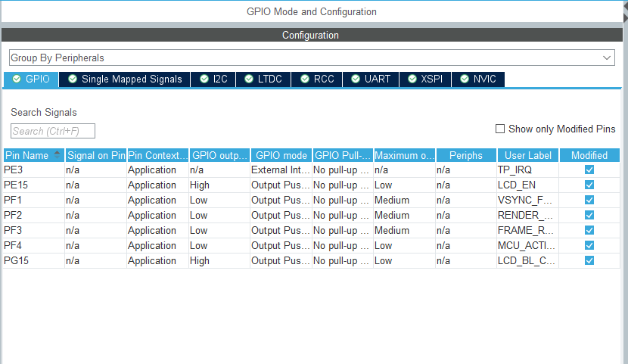Switch to the XSPI tab
The height and width of the screenshot is (364, 628).
425,79
